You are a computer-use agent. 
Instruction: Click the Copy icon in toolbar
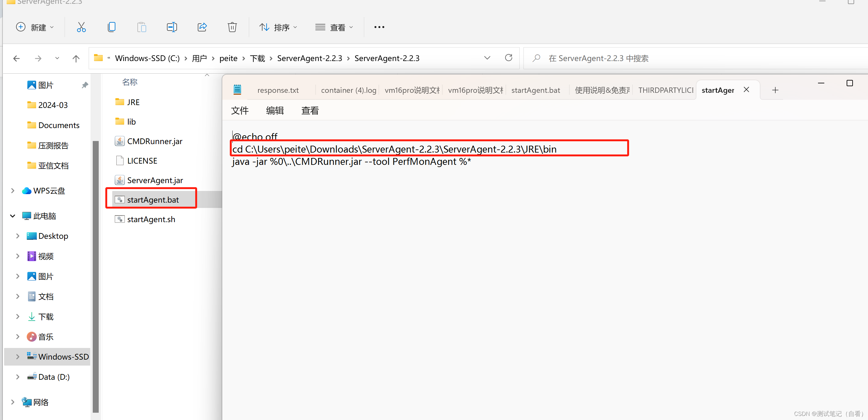click(112, 27)
